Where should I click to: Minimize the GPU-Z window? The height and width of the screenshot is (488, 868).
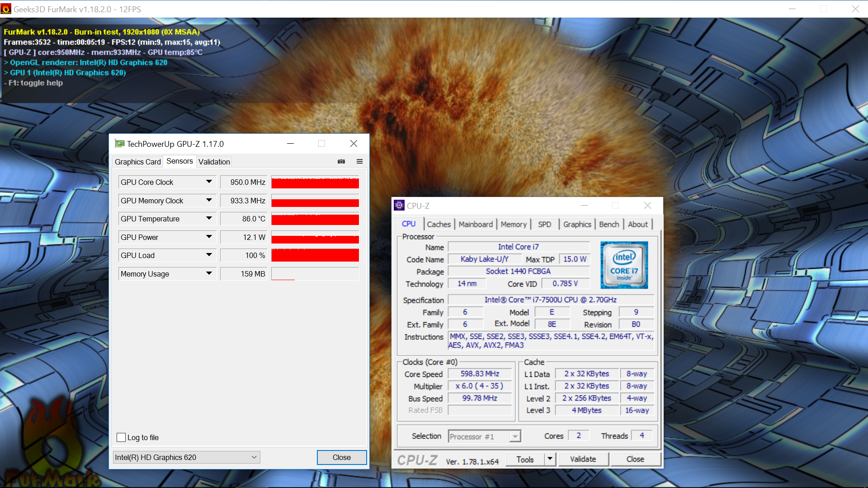click(291, 144)
